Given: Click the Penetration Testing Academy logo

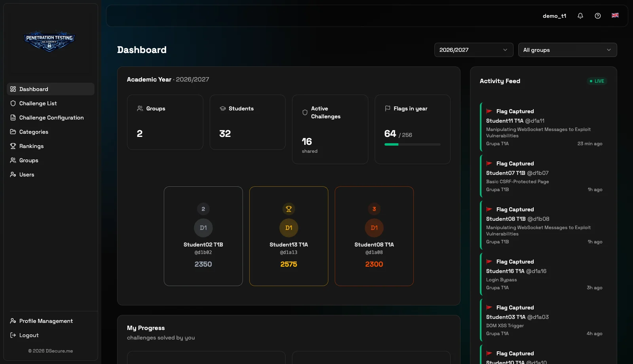Looking at the screenshot, I should click(x=49, y=41).
